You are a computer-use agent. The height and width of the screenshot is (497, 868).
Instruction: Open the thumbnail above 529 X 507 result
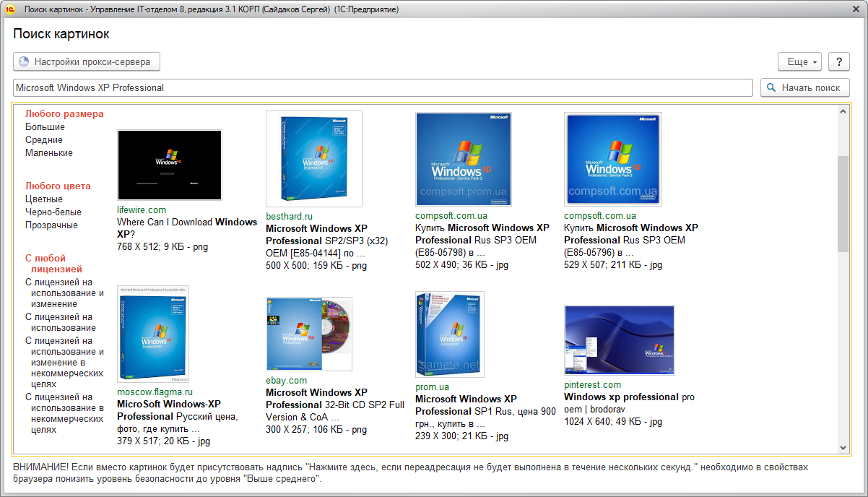click(x=613, y=159)
